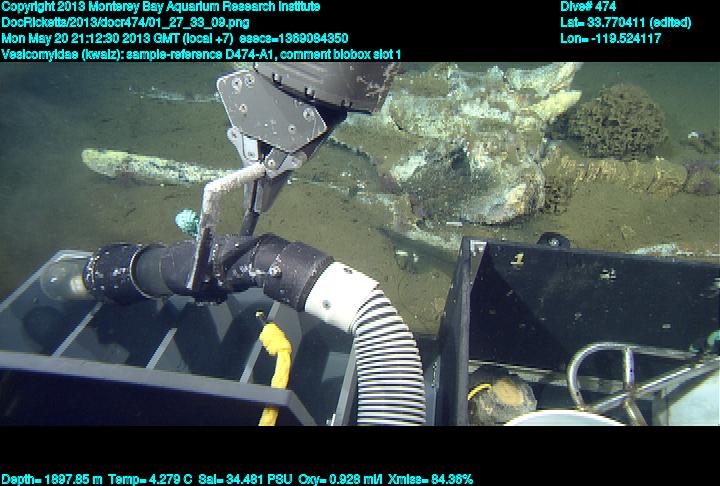
Task: Click the metal ring handle in right box
Action: coord(600,375)
